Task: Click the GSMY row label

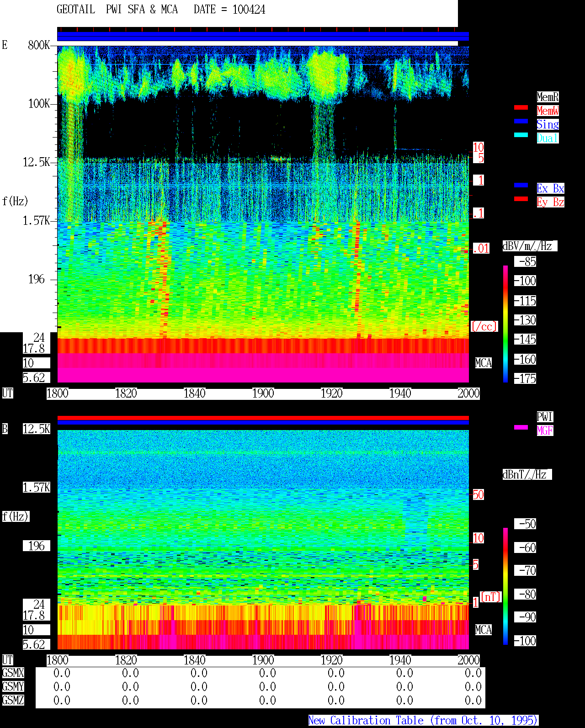Action: (x=13, y=686)
